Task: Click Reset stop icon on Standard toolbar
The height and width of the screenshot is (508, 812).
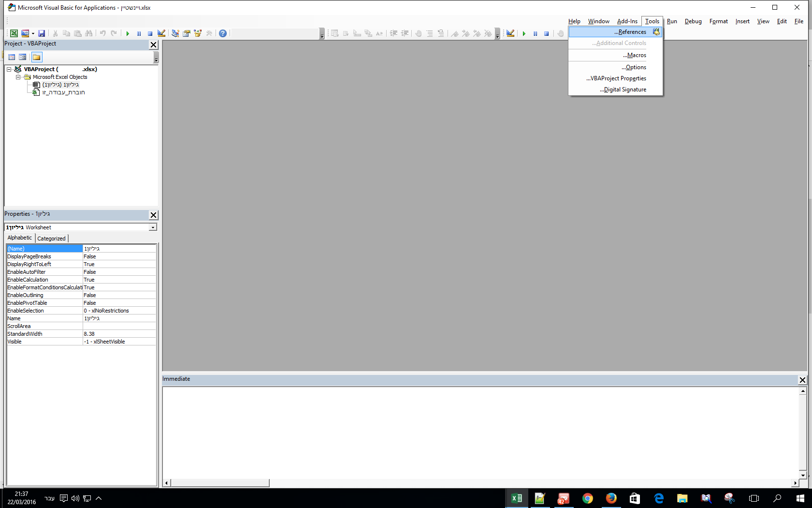Action: (x=150, y=33)
